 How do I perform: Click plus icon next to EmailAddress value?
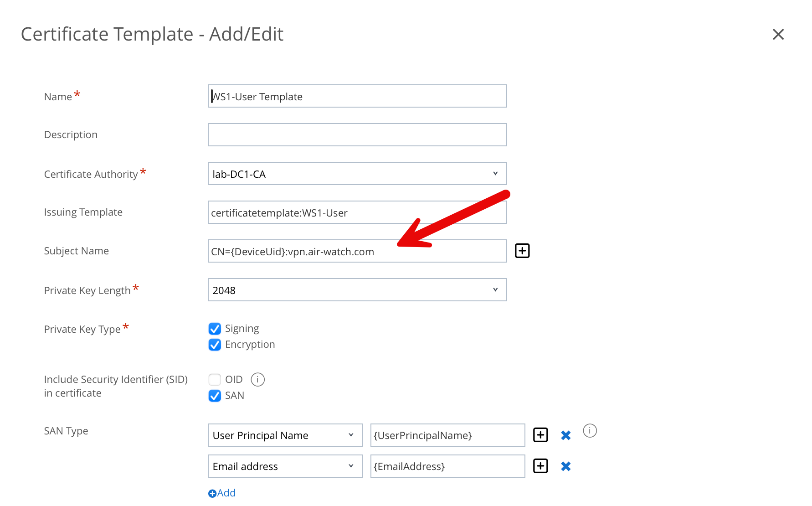[x=540, y=466]
